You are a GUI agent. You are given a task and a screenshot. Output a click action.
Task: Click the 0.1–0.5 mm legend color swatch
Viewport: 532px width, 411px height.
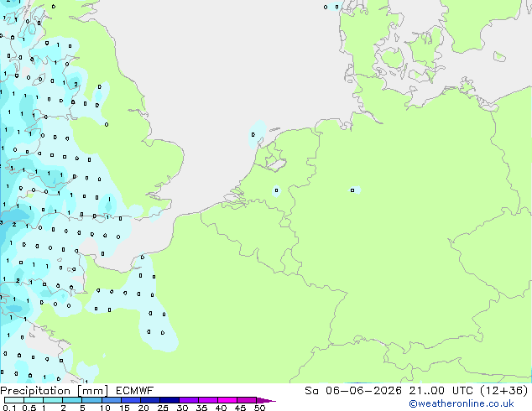(14, 400)
